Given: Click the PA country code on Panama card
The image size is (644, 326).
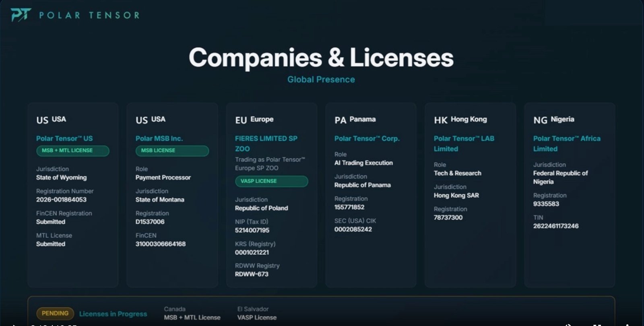Looking at the screenshot, I should click(340, 120).
